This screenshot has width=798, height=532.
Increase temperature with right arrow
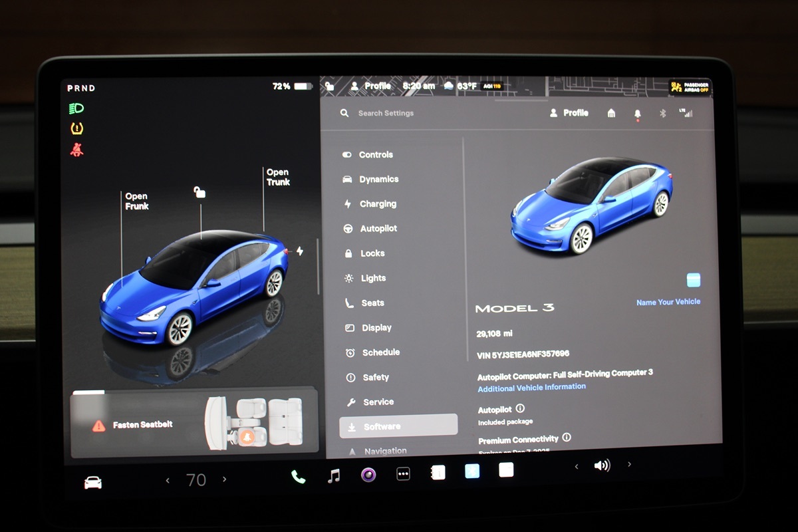coord(225,479)
